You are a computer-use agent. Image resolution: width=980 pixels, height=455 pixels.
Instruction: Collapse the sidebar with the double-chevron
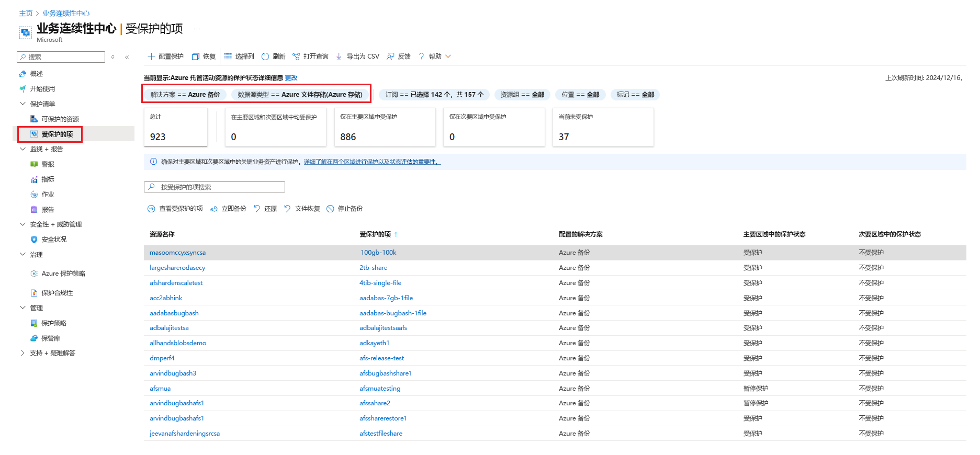pyautogui.click(x=127, y=57)
